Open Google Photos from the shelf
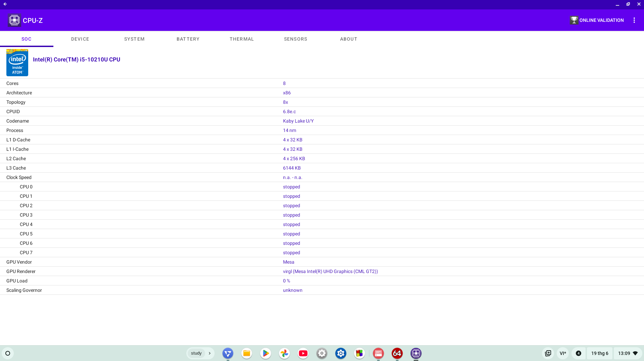This screenshot has height=361, width=644. click(284, 353)
